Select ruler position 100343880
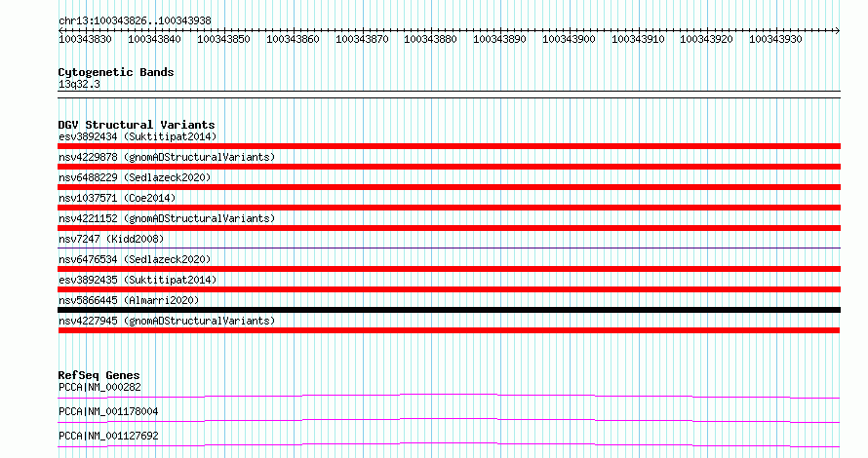This screenshot has width=868, height=458. click(430, 39)
